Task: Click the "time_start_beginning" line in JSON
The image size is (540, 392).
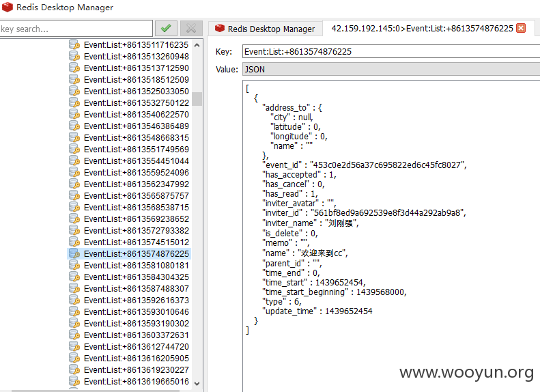Action: pos(335,292)
